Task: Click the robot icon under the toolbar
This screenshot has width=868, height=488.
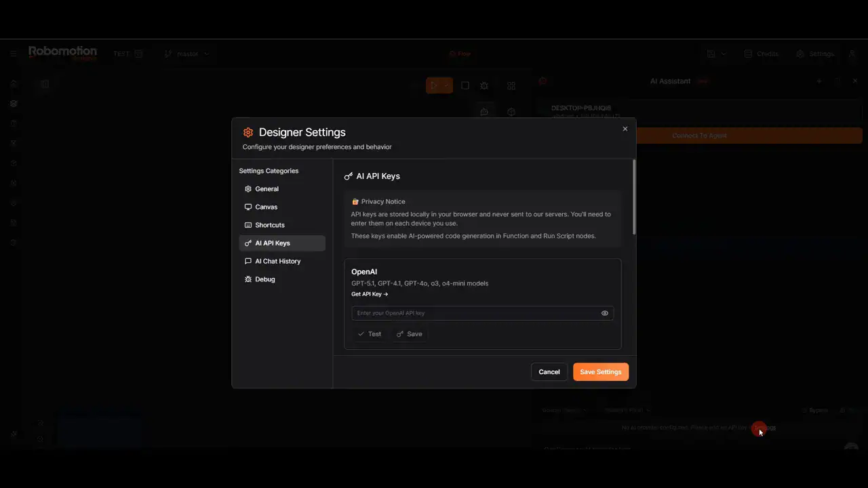Action: pyautogui.click(x=484, y=111)
